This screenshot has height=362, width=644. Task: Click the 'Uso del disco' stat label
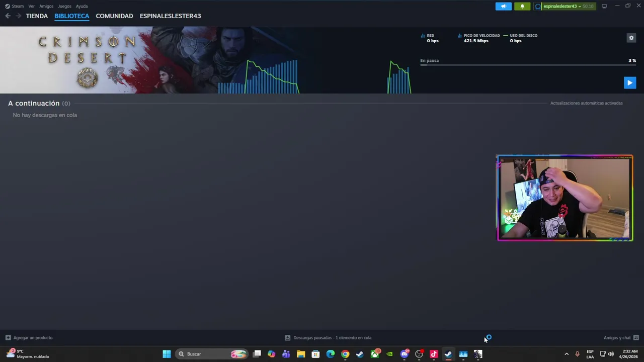(523, 36)
